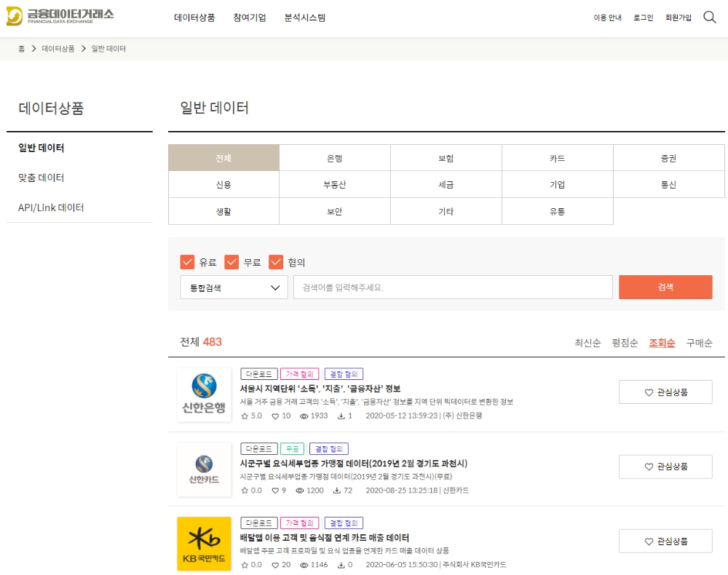Click the eye views icon showing 1200
This screenshot has height=575, width=728.
[x=300, y=491]
